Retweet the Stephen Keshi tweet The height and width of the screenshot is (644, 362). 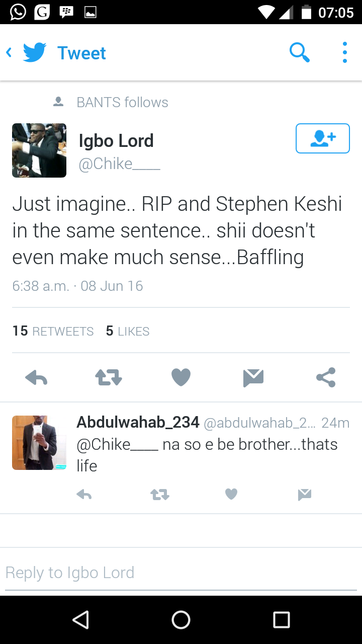click(x=109, y=377)
